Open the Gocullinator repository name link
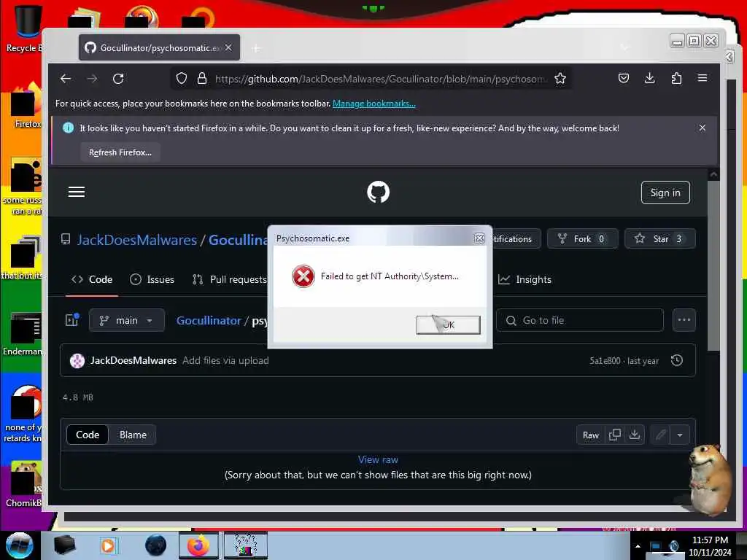This screenshot has height=560, width=747. (238, 239)
